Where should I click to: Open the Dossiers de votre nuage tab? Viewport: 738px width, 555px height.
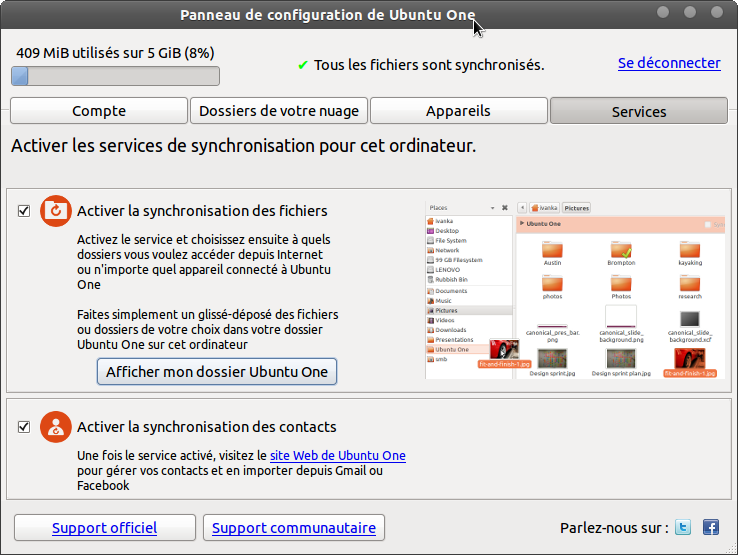(x=279, y=111)
